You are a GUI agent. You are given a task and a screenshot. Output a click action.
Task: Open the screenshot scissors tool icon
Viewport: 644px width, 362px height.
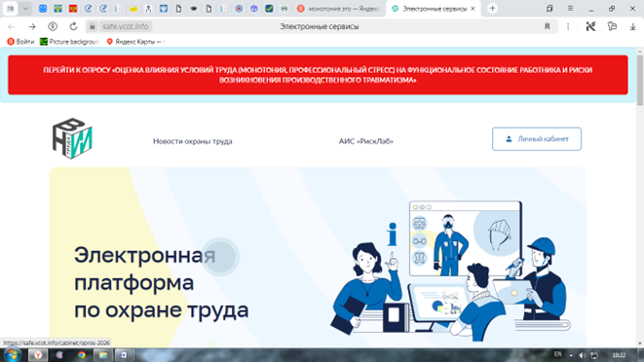pyautogui.click(x=590, y=26)
